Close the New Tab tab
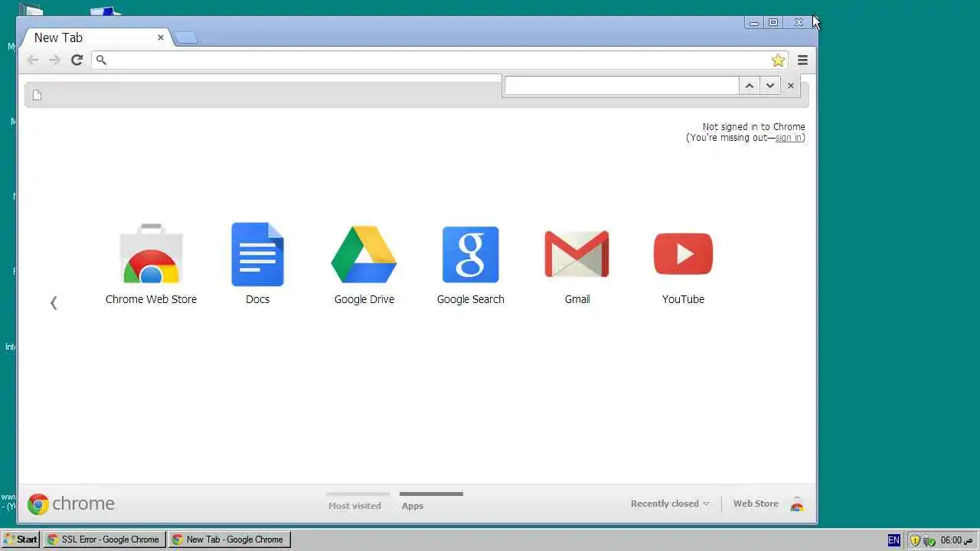 point(161,37)
